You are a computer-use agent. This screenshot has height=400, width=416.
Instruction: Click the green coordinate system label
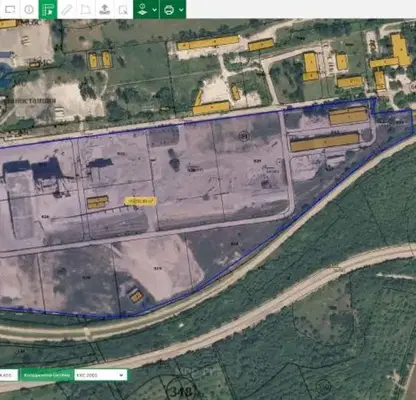tap(47, 375)
